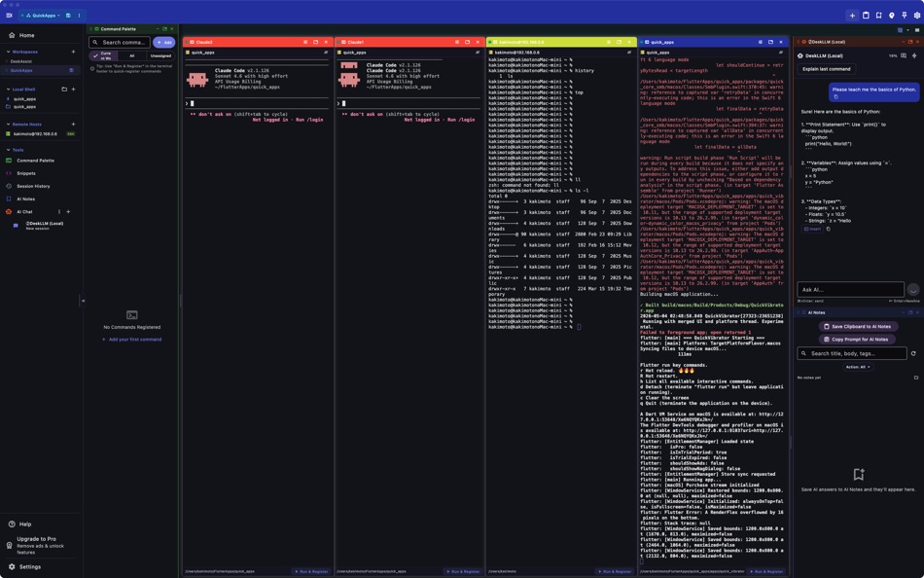The image size is (924, 578).
Task: Click the AI Notes search field
Action: (x=851, y=353)
